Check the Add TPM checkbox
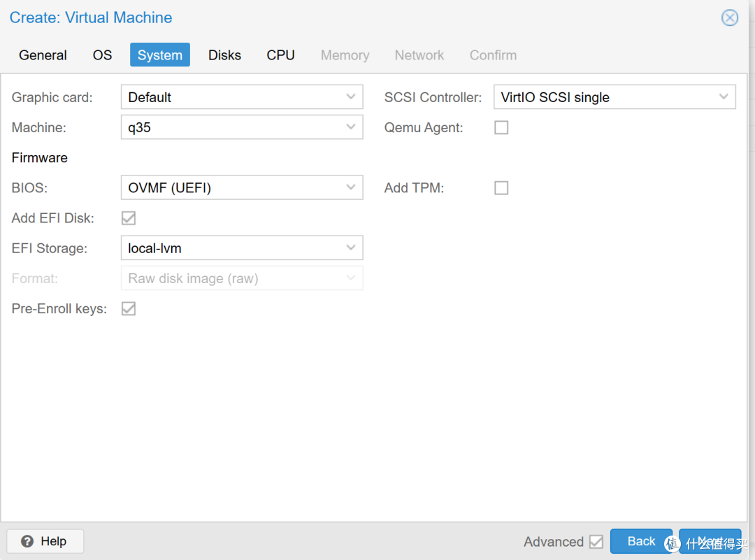 click(501, 188)
